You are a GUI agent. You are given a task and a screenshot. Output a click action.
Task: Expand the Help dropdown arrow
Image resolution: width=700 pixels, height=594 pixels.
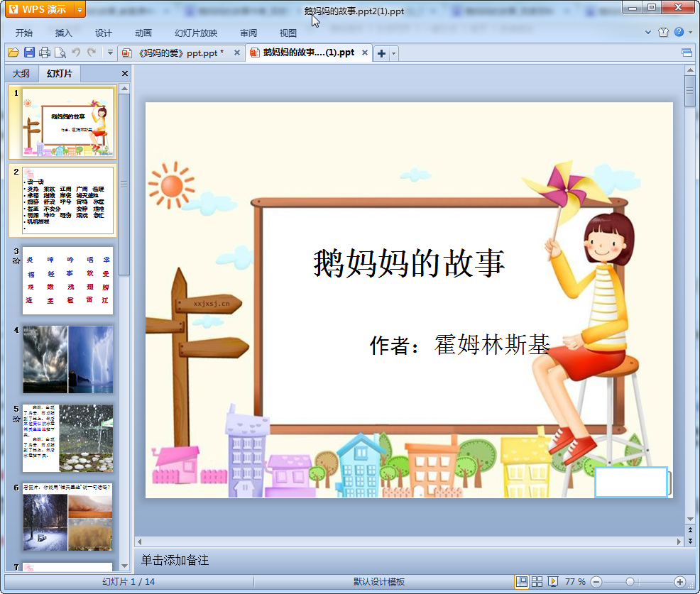690,32
